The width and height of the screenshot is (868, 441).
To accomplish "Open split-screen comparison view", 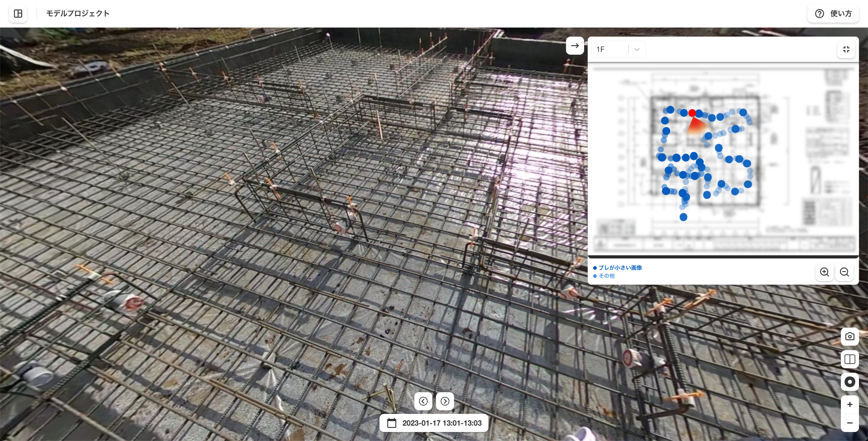I will 850,359.
